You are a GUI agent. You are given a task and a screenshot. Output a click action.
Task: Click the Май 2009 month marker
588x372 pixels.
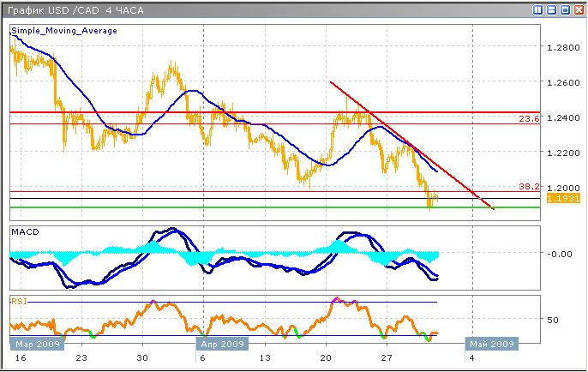pos(492,344)
